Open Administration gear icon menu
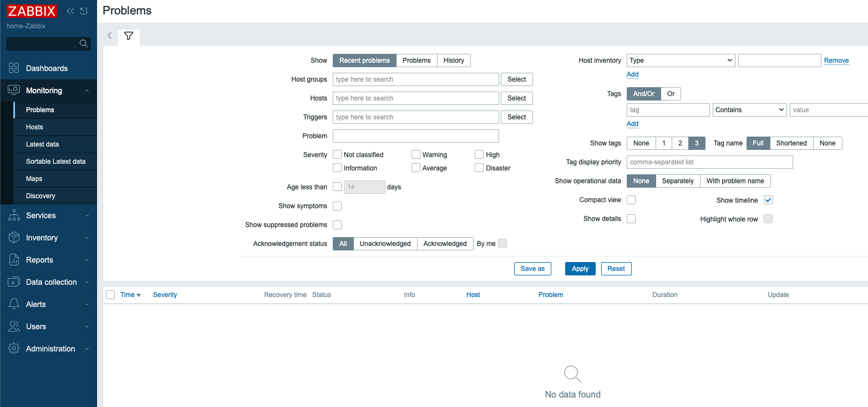This screenshot has width=868, height=407. click(x=14, y=349)
